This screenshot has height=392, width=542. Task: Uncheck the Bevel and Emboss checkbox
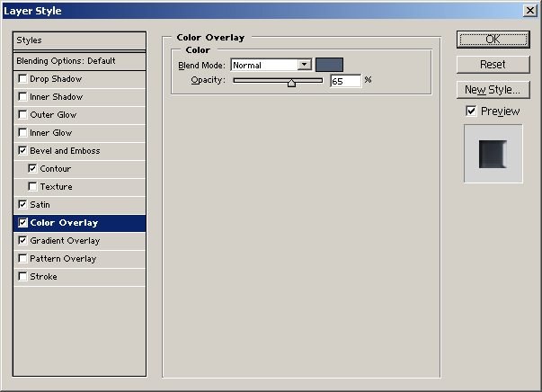[x=22, y=151]
